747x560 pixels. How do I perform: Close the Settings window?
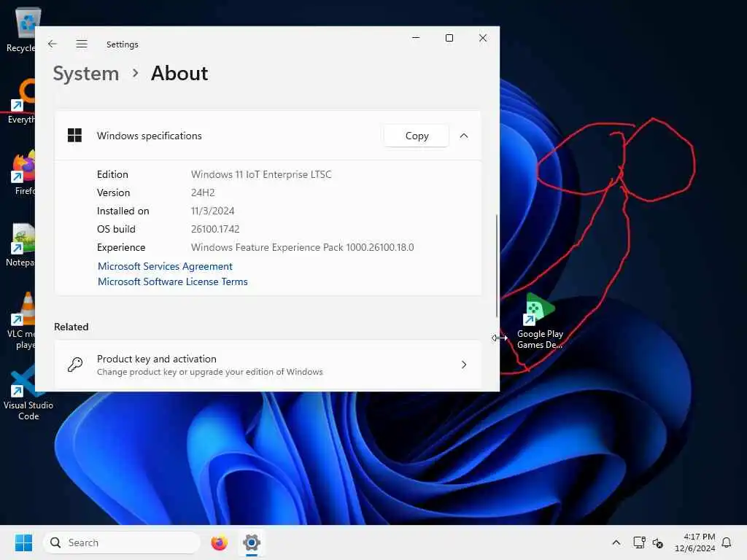(483, 38)
